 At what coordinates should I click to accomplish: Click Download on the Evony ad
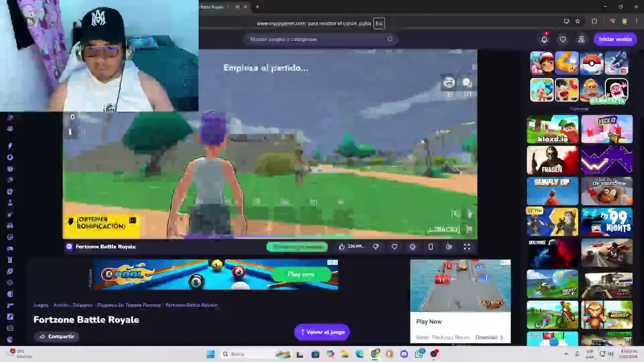click(490, 337)
